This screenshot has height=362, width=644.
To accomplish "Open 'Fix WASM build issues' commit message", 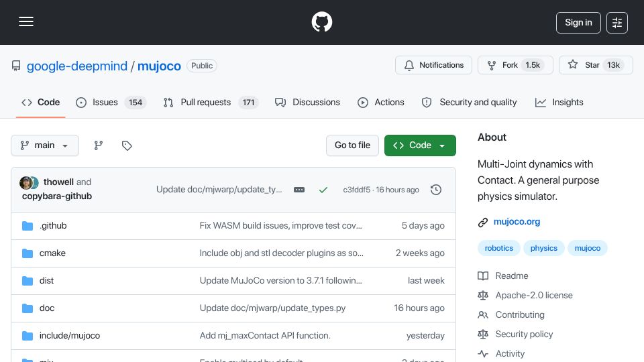I will tap(281, 226).
